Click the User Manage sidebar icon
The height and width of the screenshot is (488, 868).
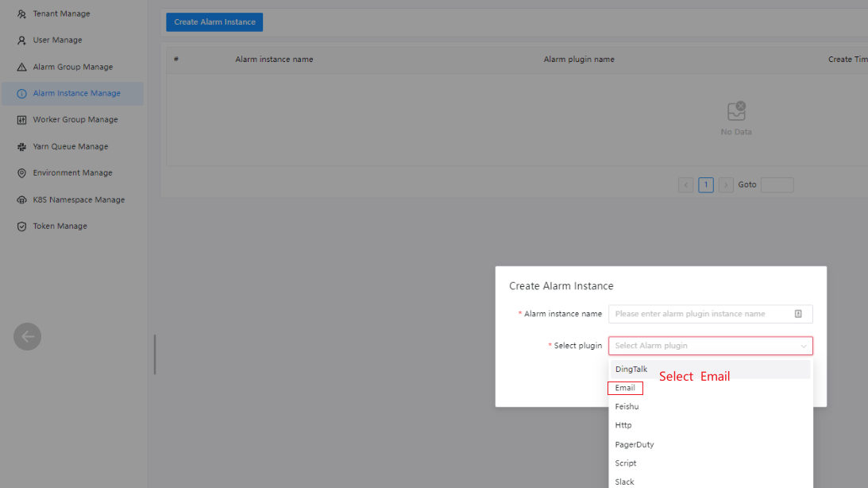[x=25, y=40]
